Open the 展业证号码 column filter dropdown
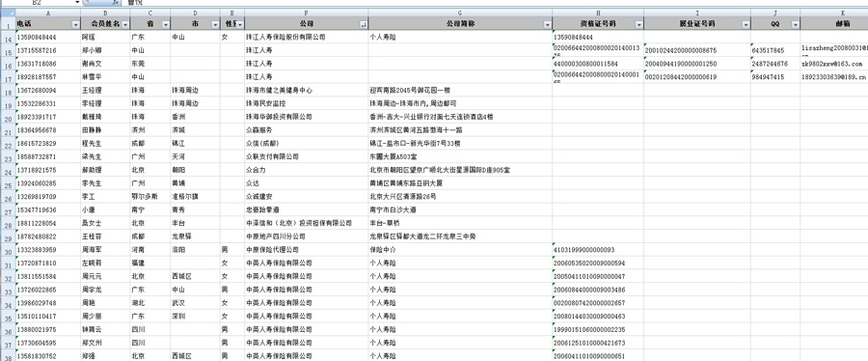 746,24
